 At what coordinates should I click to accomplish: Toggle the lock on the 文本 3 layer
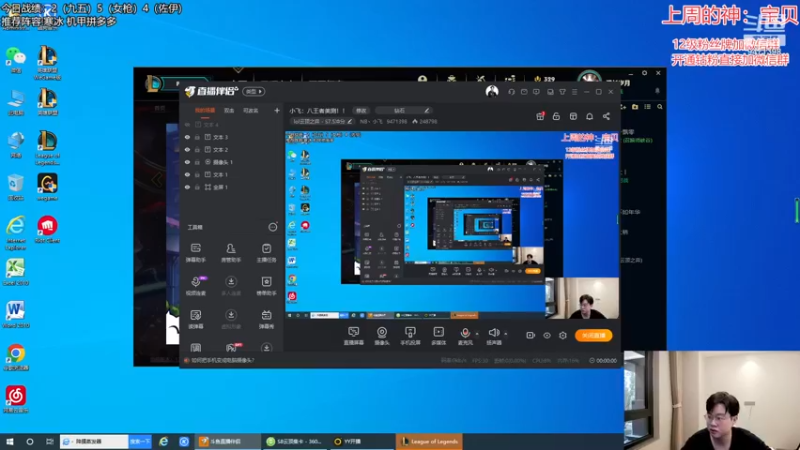tap(197, 137)
